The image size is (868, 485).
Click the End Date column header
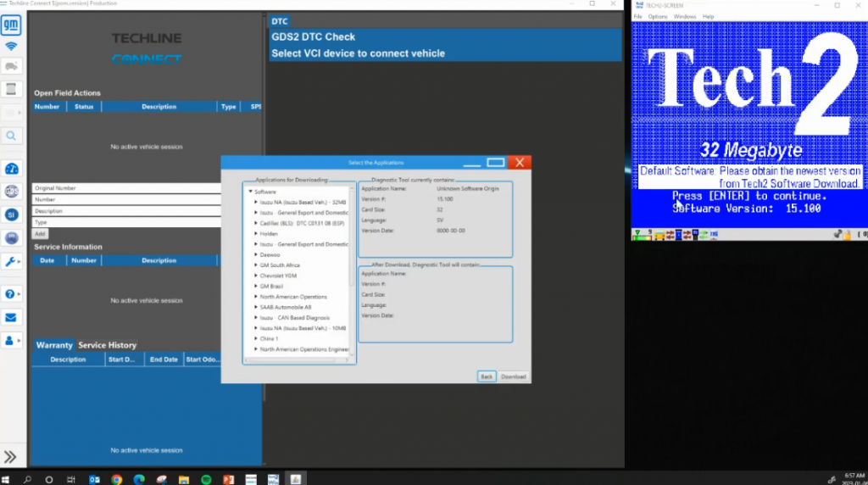click(164, 360)
